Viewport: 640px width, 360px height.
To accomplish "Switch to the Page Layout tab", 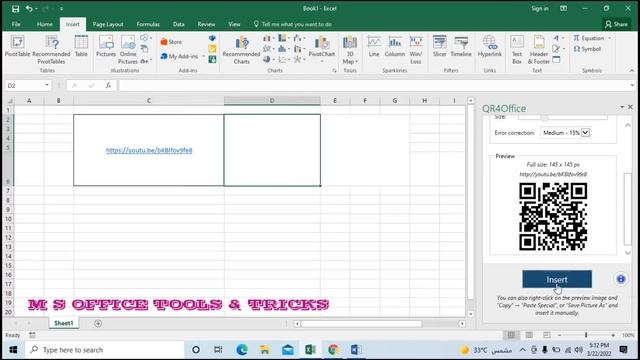I will point(108,24).
